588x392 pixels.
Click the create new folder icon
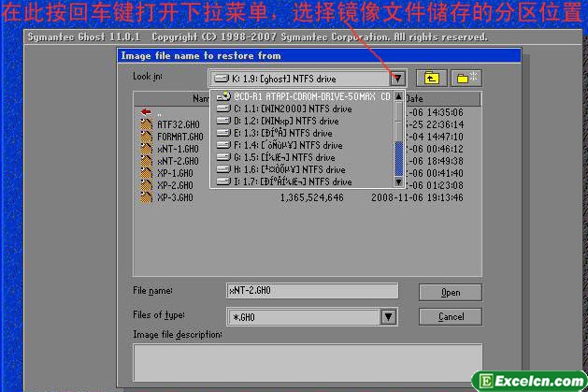(466, 78)
